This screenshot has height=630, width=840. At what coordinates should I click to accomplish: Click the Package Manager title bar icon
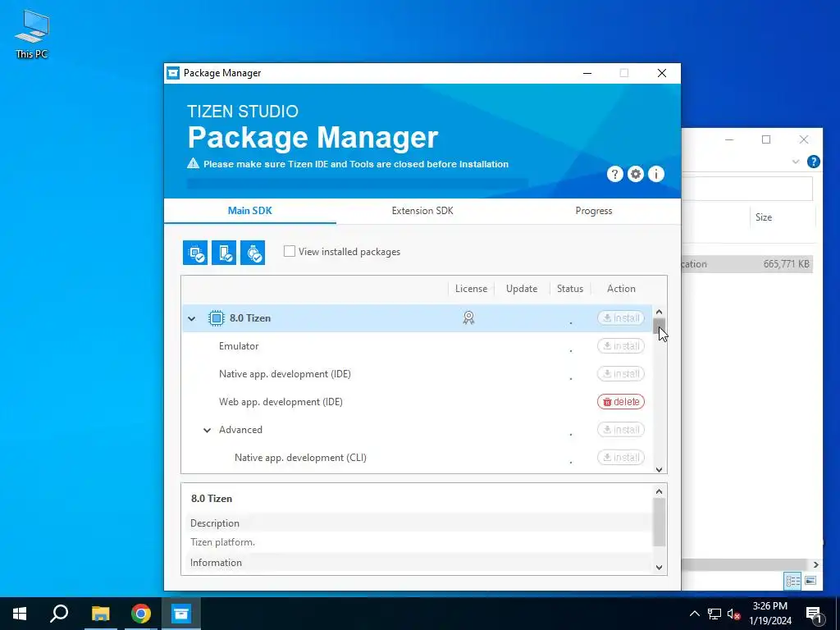pos(173,73)
